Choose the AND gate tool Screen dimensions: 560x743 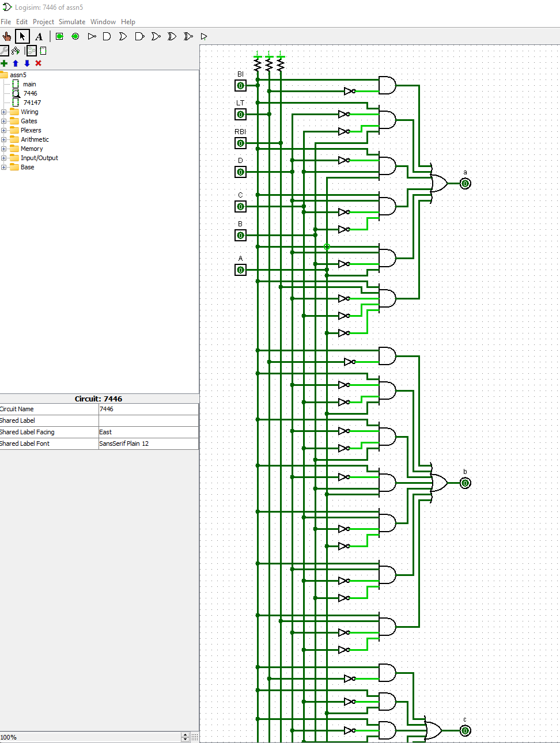[x=107, y=36]
